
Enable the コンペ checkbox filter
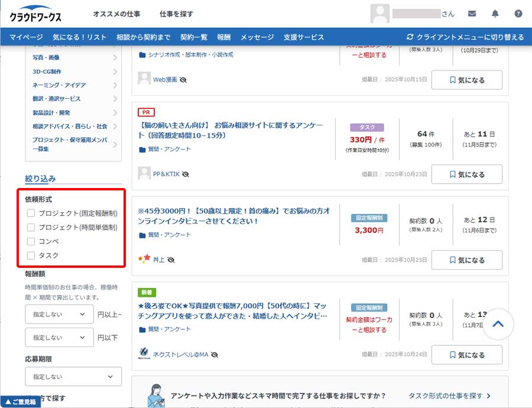tap(31, 241)
